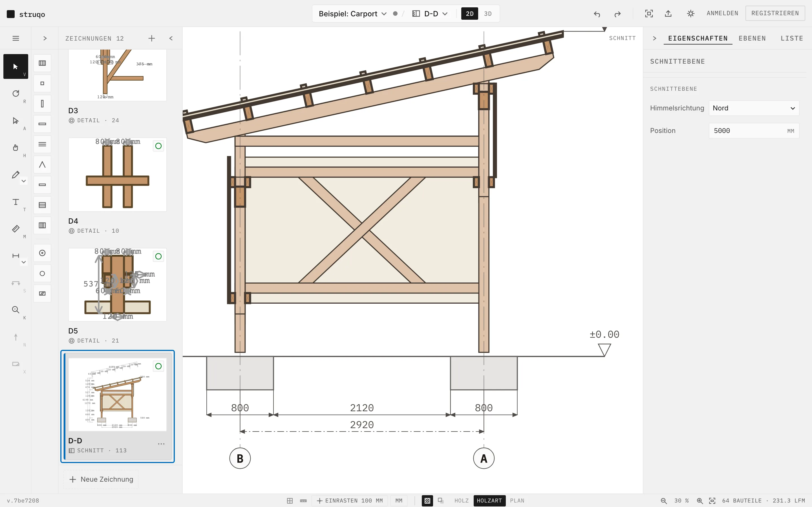Toggle EINRASTEN 100 MM snapping
The width and height of the screenshot is (812, 507).
[x=350, y=501]
